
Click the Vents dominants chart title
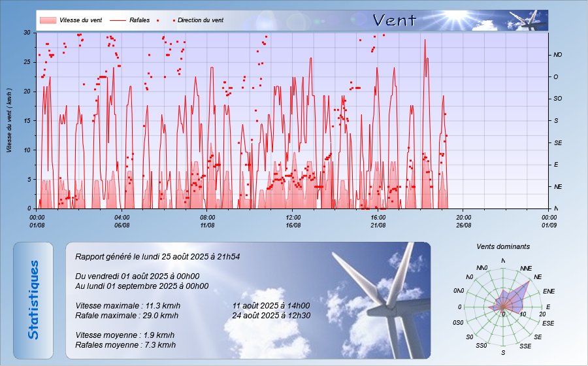(x=503, y=247)
